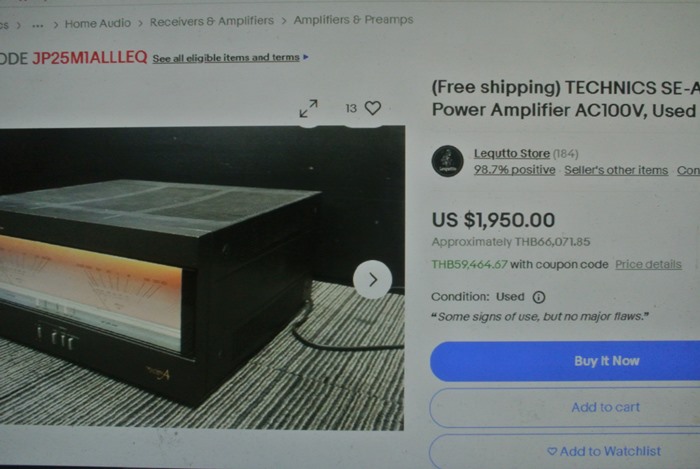Expand the collapsed breadcrumb ellipsis
This screenshot has width=700, height=469.
click(x=38, y=25)
